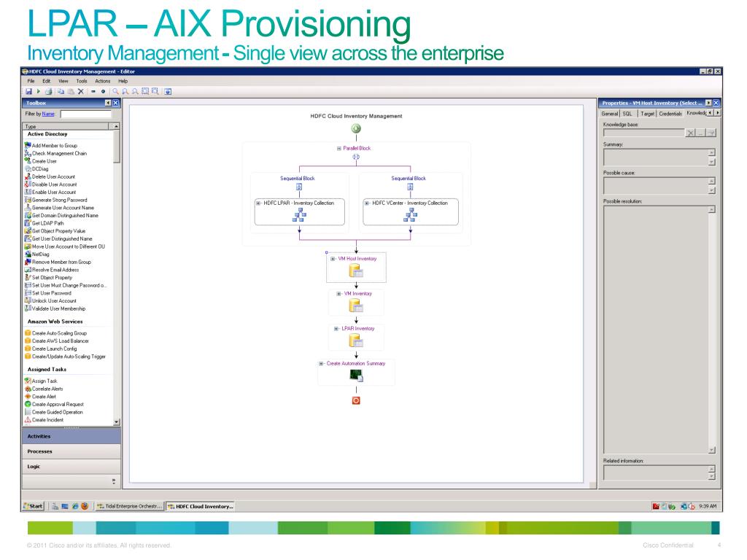The image size is (747, 560).
Task: Open the Processes section of Toolbox
Action: [x=71, y=451]
